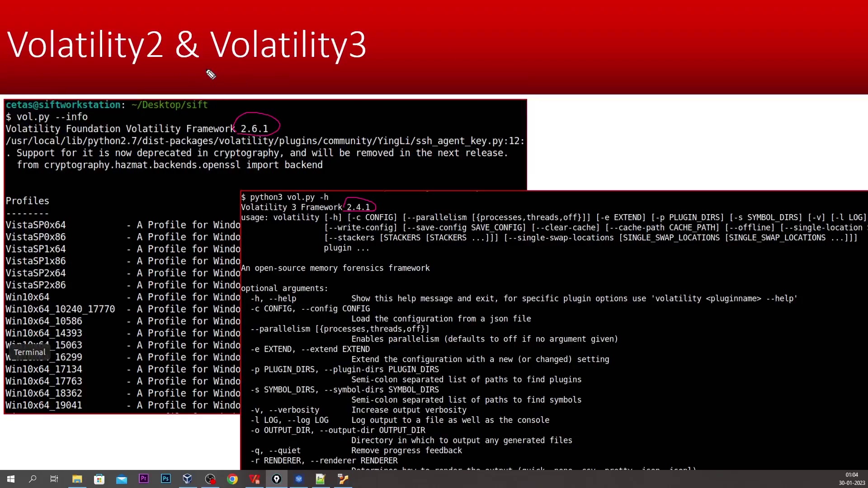Click the VistaSP0x86 profile row

[x=123, y=237]
